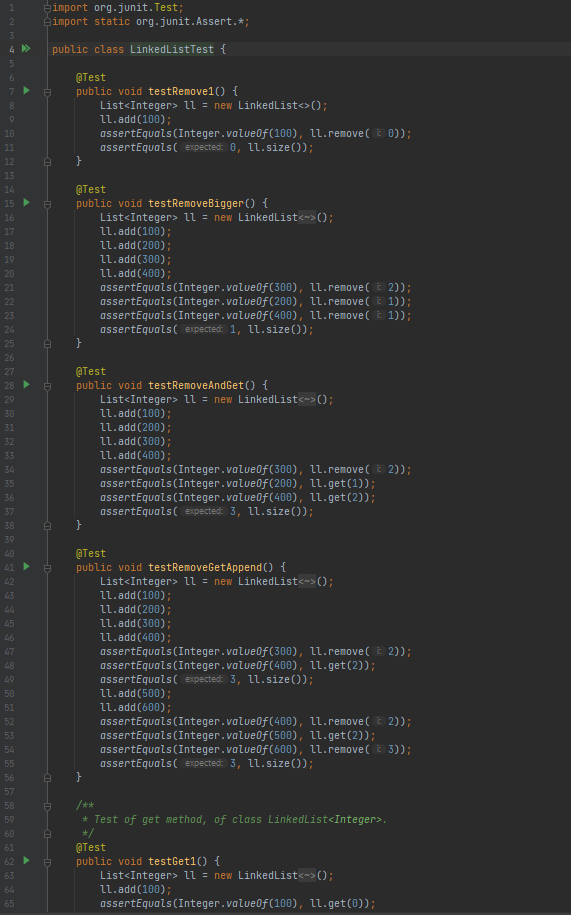Run testRemoveAndGet via its gutter arrow

tap(26, 385)
